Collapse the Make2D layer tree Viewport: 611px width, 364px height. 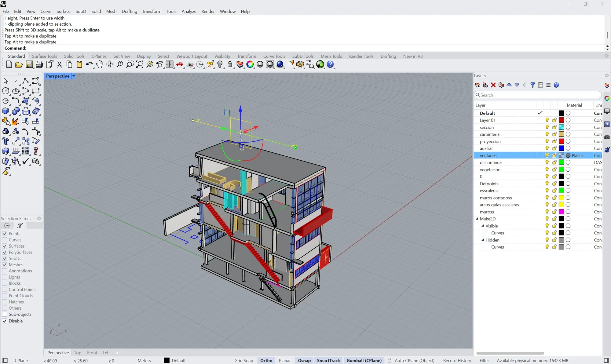(x=477, y=219)
